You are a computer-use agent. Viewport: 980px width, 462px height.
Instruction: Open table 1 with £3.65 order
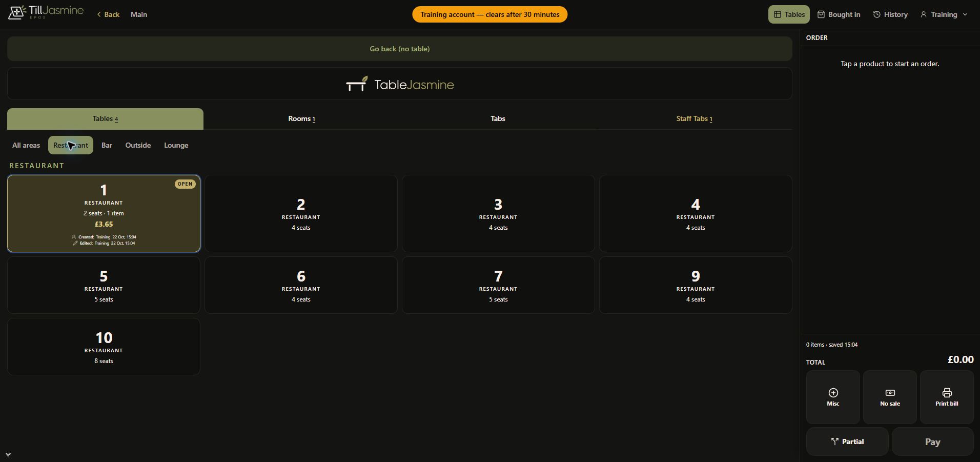tap(104, 213)
